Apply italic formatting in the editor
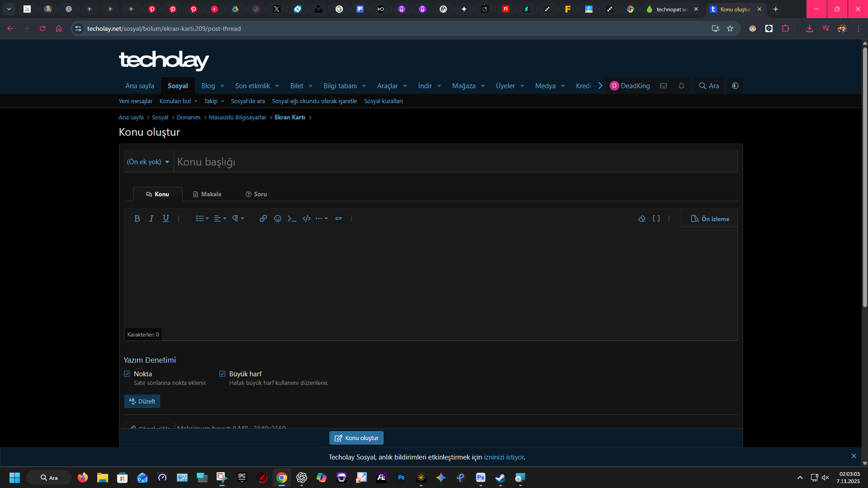This screenshot has width=868, height=488. (x=152, y=218)
